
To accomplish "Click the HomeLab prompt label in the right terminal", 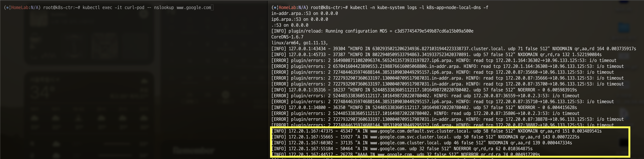I will [287, 8].
